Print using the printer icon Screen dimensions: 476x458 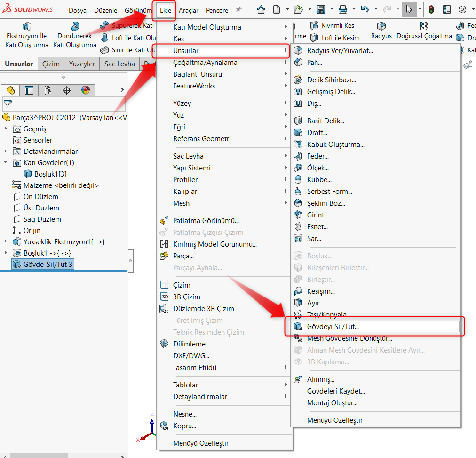tap(343, 10)
